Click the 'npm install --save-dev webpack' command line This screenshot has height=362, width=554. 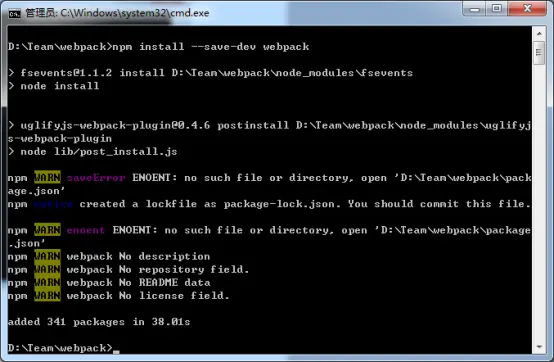click(x=158, y=47)
